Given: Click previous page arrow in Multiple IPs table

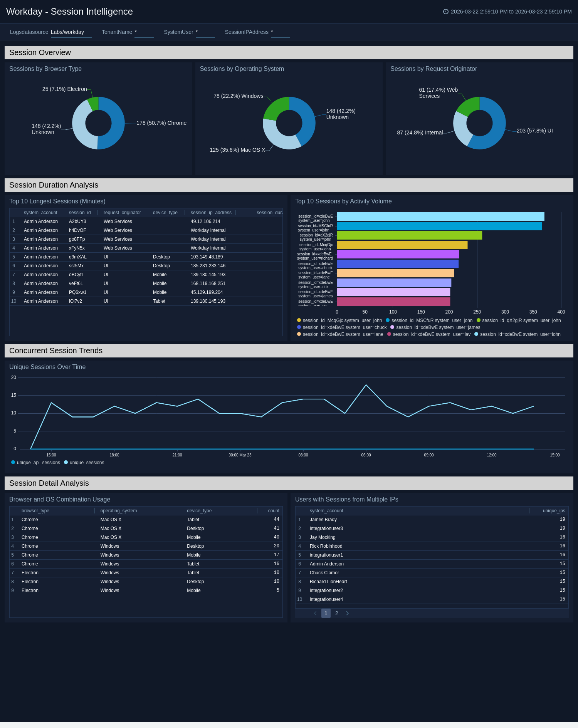Looking at the screenshot, I should (x=315, y=613).
